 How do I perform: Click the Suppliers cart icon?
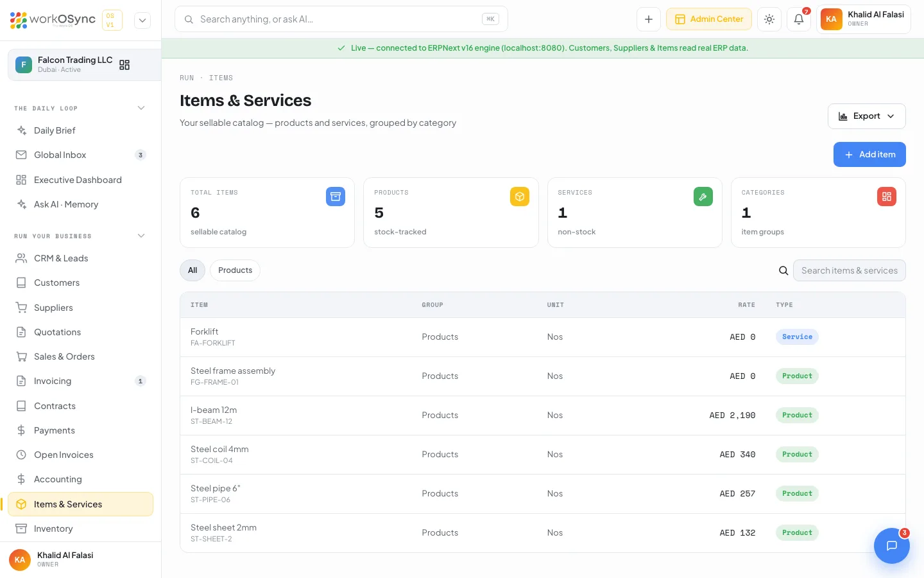pos(21,308)
